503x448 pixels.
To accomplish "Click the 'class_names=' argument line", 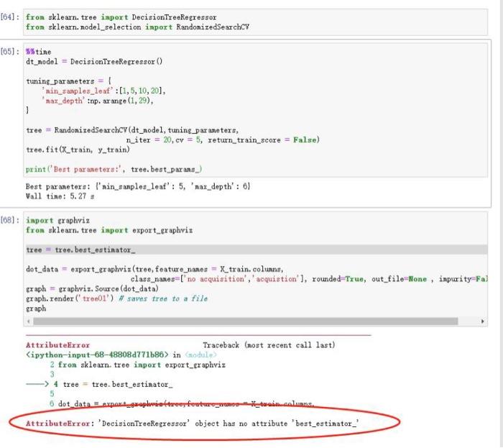I will [309, 279].
